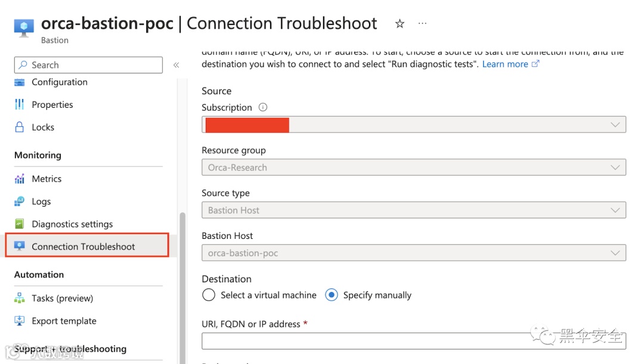Click the Metrics chart icon

pos(20,179)
